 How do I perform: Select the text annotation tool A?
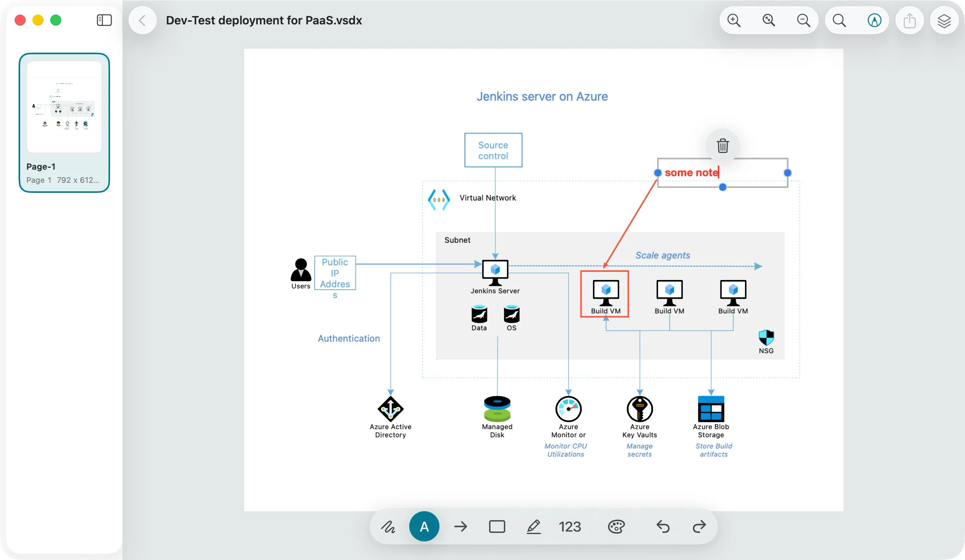(424, 527)
